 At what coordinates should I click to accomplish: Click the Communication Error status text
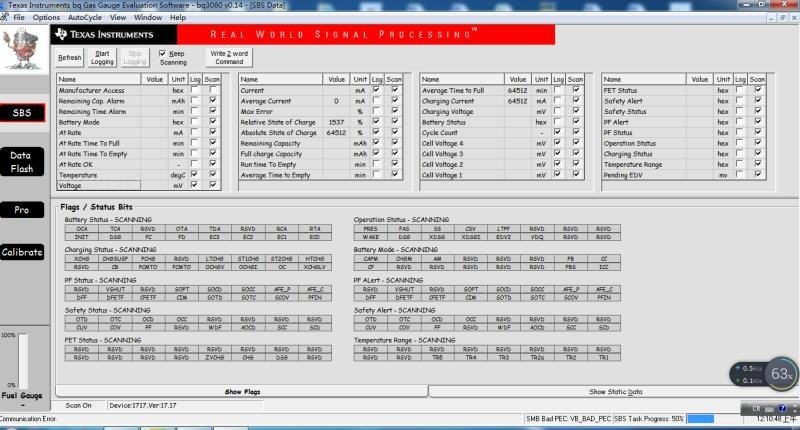[x=29, y=419]
